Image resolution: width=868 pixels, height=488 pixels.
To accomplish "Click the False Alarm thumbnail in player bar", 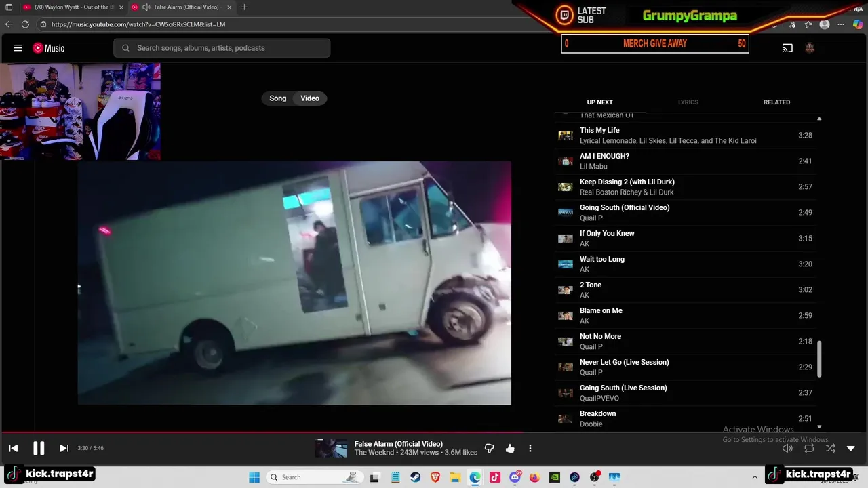I will tap(331, 448).
